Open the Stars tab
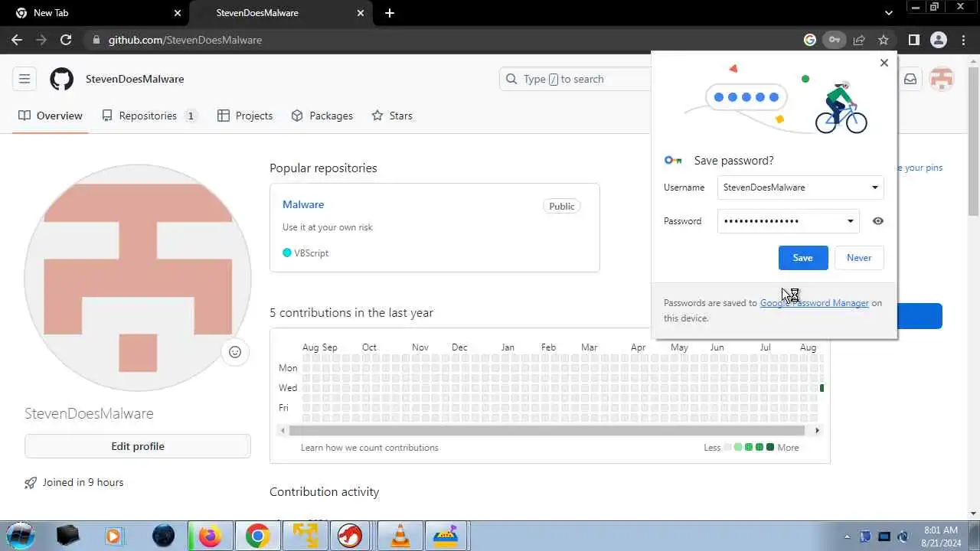Viewport: 980px width, 551px height. click(x=392, y=116)
